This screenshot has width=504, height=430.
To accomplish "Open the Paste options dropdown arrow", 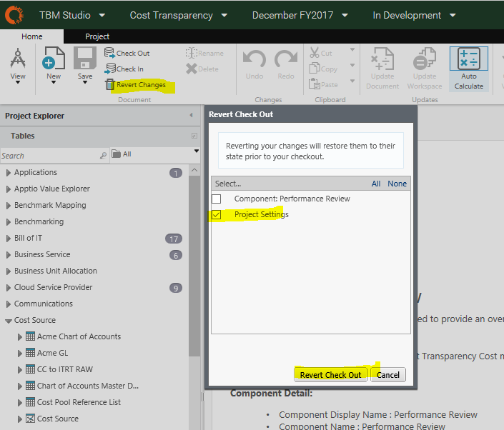I will [x=352, y=81].
